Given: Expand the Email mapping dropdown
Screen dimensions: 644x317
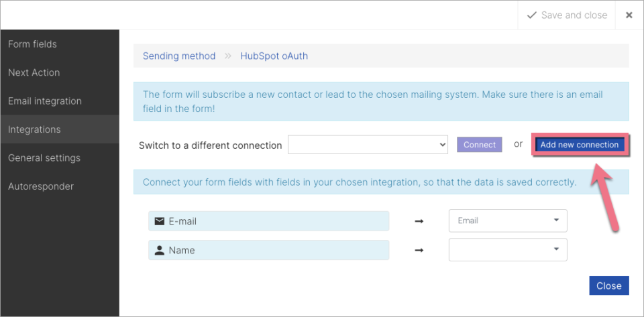Looking at the screenshot, I should (x=508, y=220).
